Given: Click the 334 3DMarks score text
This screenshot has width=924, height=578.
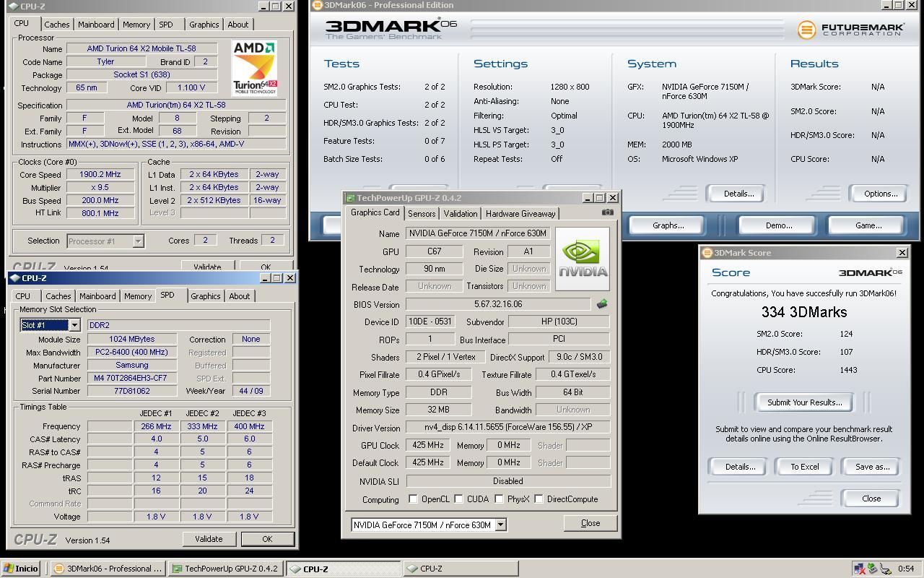Looking at the screenshot, I should pos(804,312).
